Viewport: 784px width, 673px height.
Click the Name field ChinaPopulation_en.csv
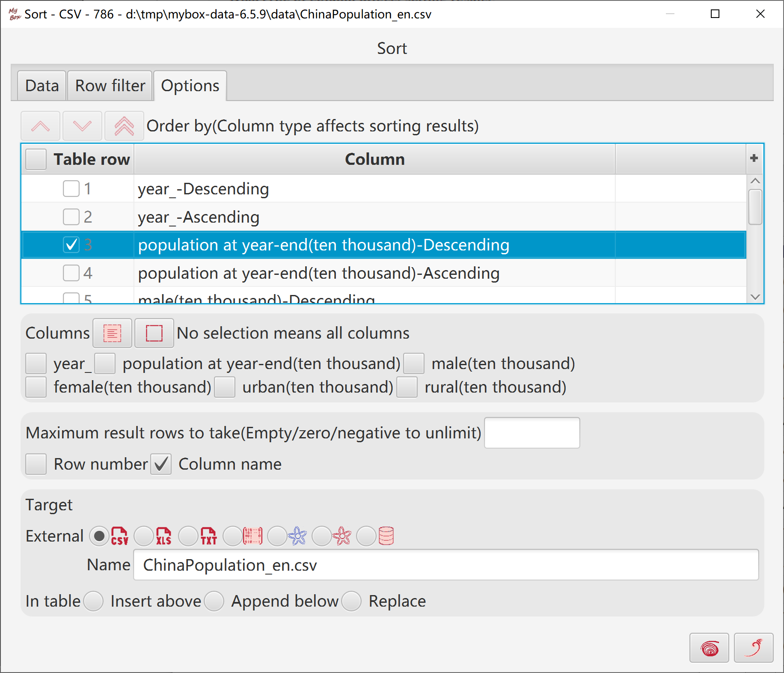point(446,565)
